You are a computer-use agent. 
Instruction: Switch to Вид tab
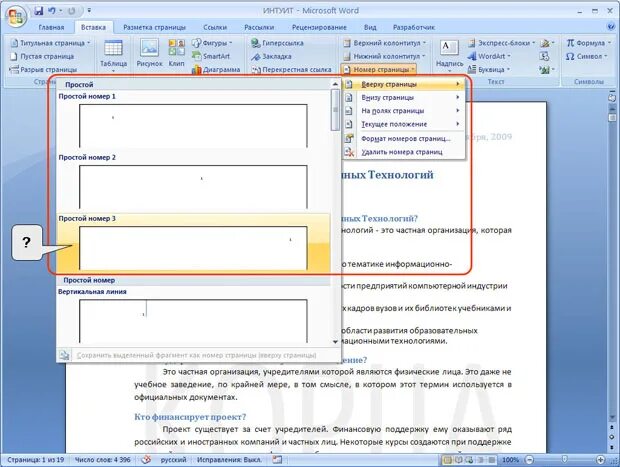[370, 27]
